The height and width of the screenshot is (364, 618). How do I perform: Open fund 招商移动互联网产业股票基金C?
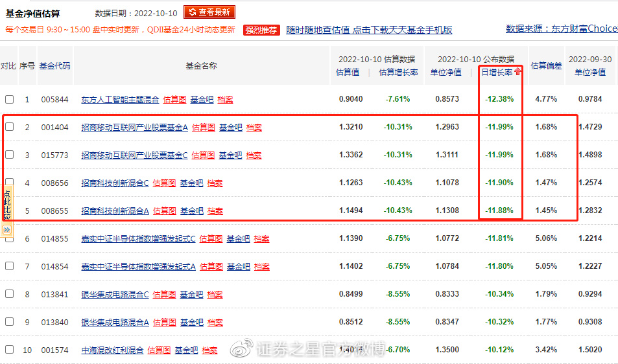[134, 155]
